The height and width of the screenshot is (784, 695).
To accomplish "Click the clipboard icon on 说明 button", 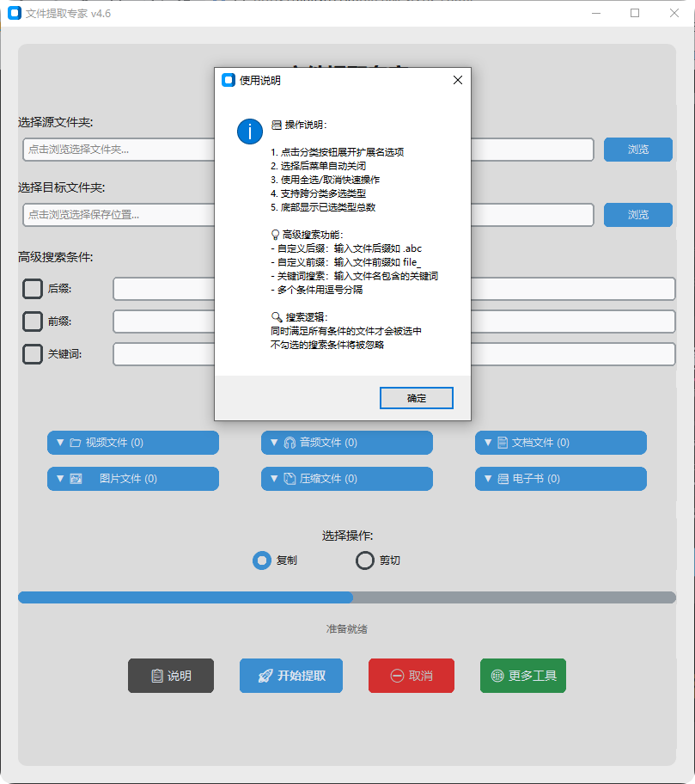I will tap(157, 676).
